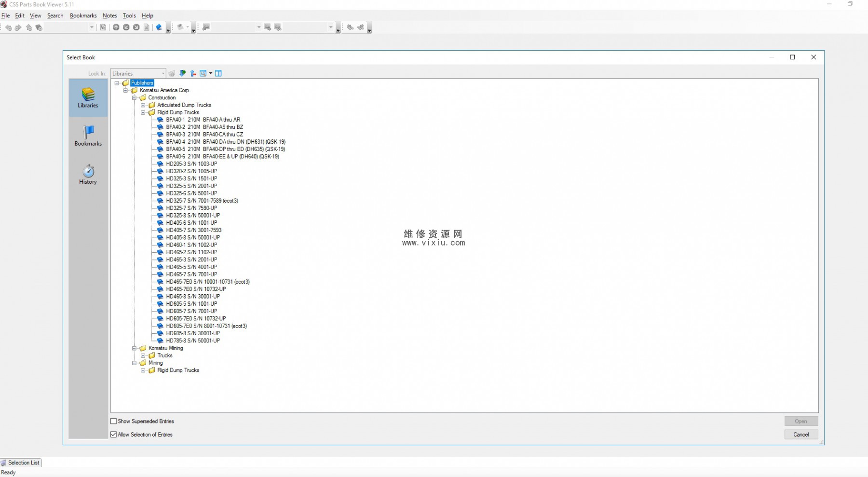Click the folder icon beside Komatsu Mining

pos(143,348)
